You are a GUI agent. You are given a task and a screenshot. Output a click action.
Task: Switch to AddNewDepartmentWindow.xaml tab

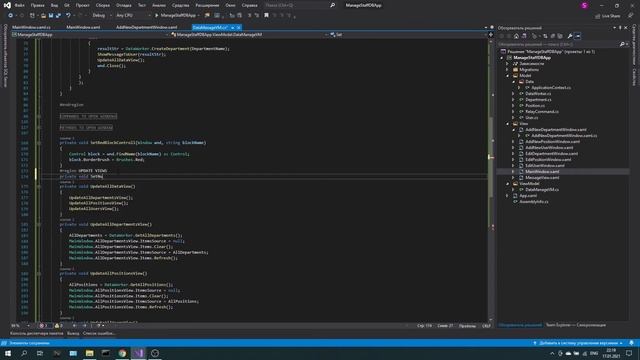(147, 27)
